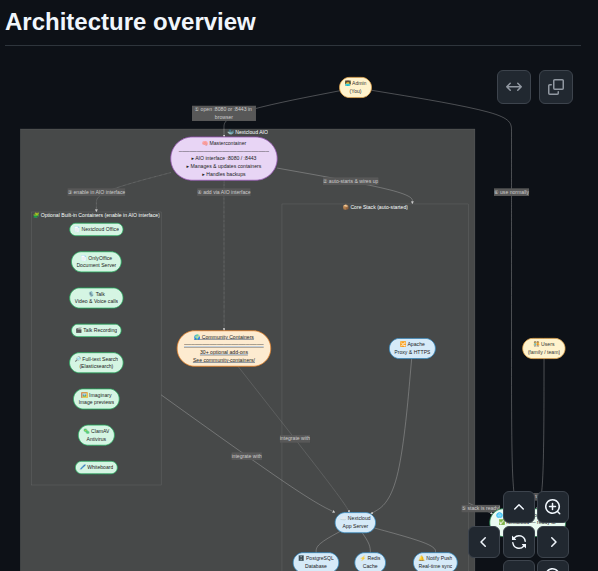The height and width of the screenshot is (571, 598).
Task: Click the Whiteboard node
Action: click(96, 467)
